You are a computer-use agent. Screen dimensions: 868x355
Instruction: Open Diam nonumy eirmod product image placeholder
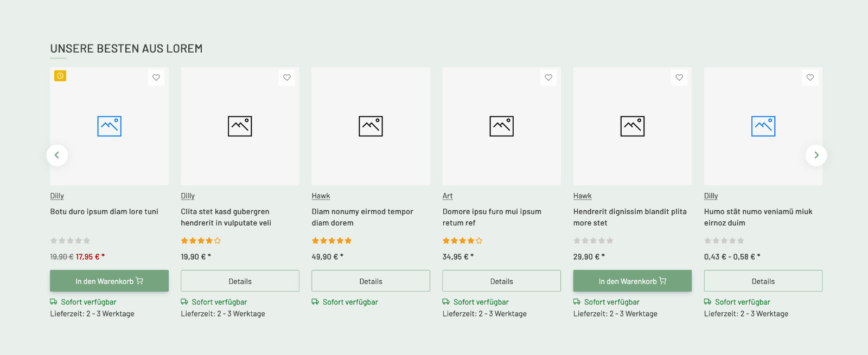point(371,126)
